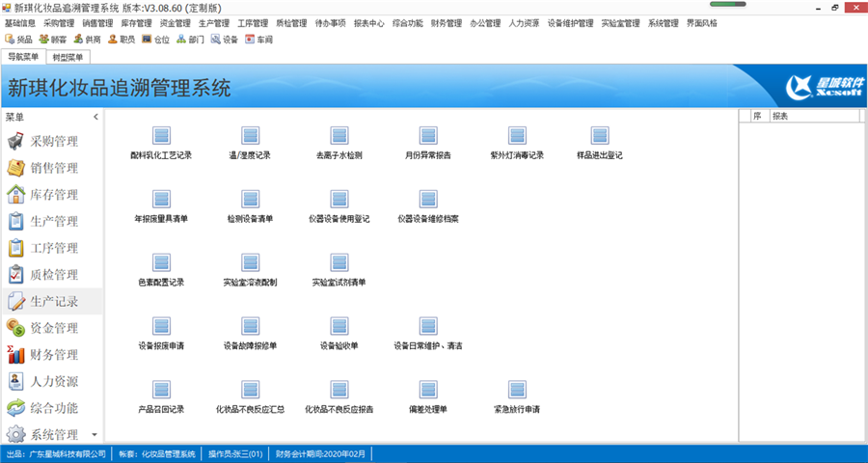Open 实验室试剂清单 icon
Viewport: 868px width, 463px height.
(339, 263)
